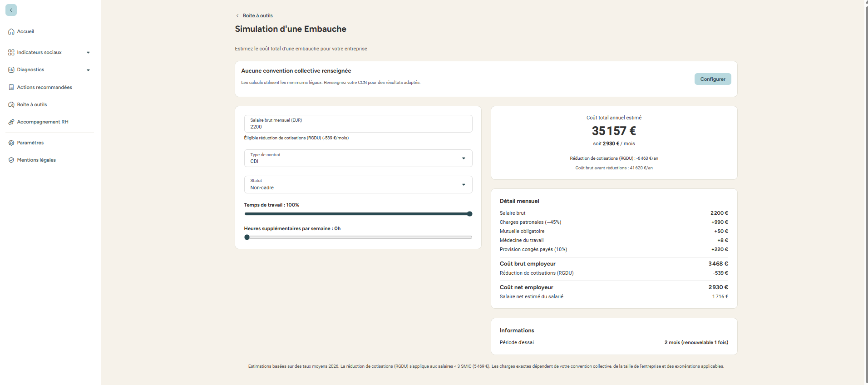Image resolution: width=868 pixels, height=385 pixels.
Task: Expand the Indicateurs sociaux submenu arrow
Action: pos(88,53)
